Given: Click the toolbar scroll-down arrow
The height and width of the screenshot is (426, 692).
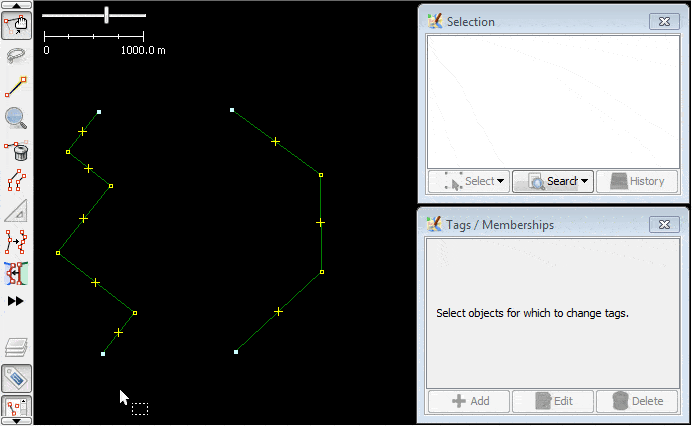Looking at the screenshot, I should 16,421.
